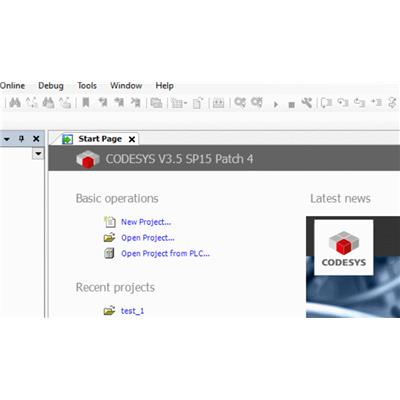This screenshot has width=400, height=400.
Task: Click the Clear bookmarks icon before the separator
Action: [135, 103]
